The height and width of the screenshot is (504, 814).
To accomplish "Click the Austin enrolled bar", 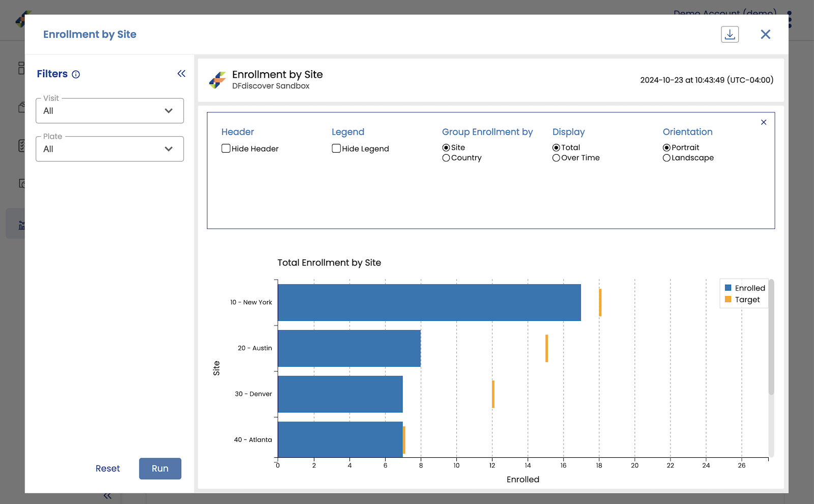I will coord(349,348).
